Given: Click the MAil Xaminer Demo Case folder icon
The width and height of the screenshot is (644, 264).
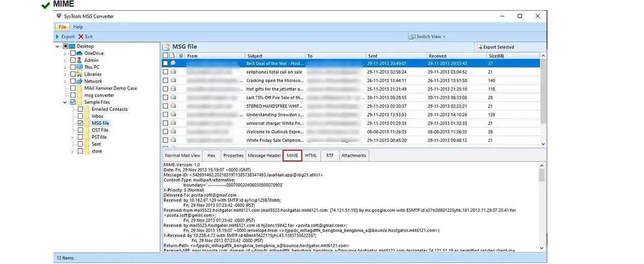Looking at the screenshot, I should [80, 89].
